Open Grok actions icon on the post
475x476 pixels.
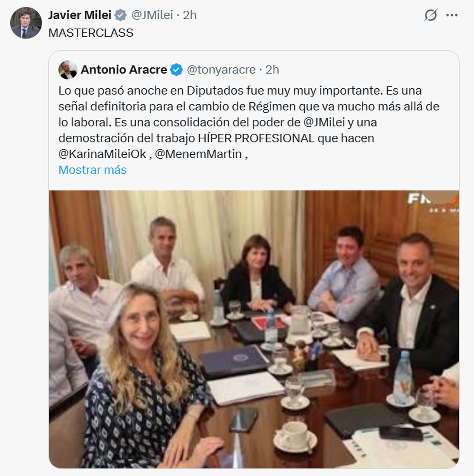point(430,15)
